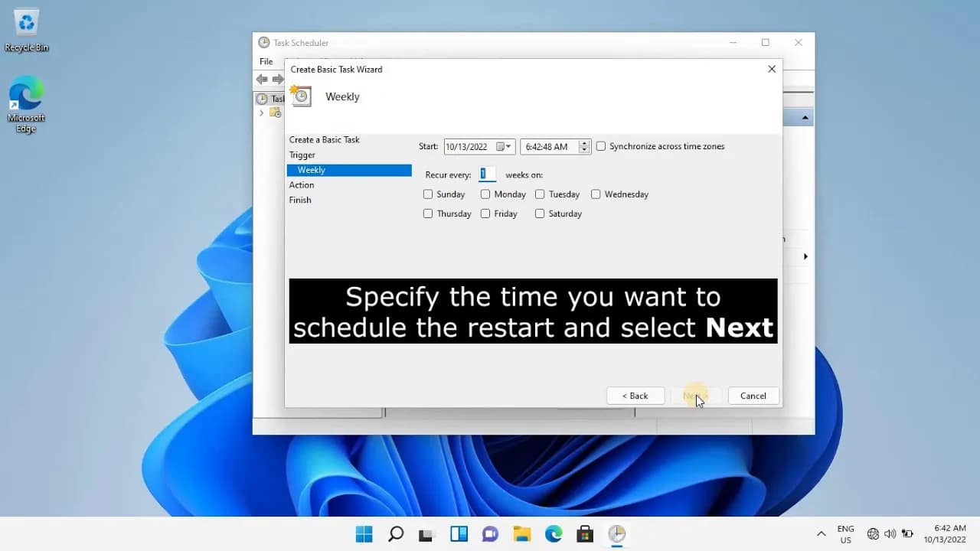Enable the Monday checkbox

[485, 194]
